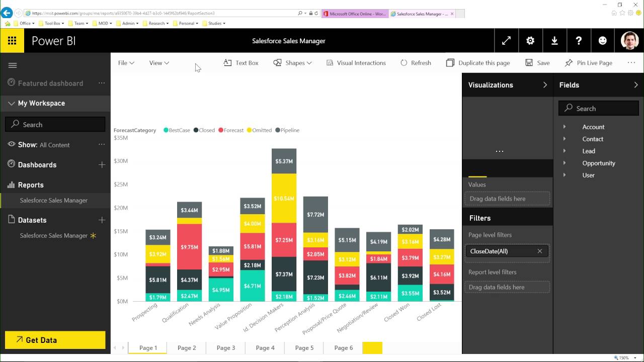The image size is (644, 362).
Task: Add a new dashboard with plus icon
Action: [102, 164]
